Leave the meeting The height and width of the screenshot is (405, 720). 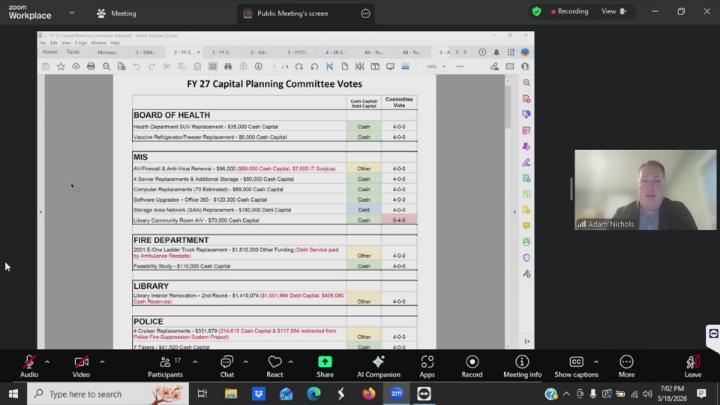pos(692,363)
